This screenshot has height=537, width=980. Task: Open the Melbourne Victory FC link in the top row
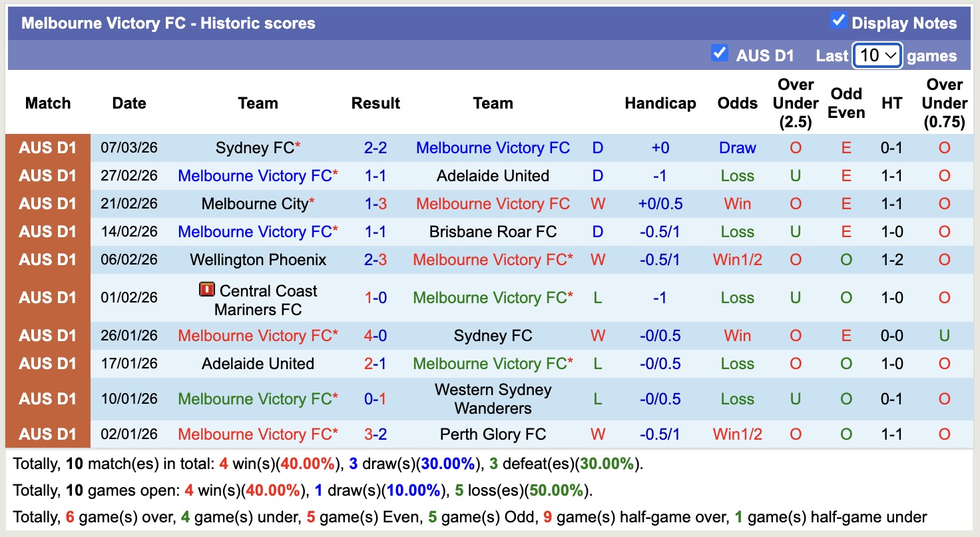(493, 148)
